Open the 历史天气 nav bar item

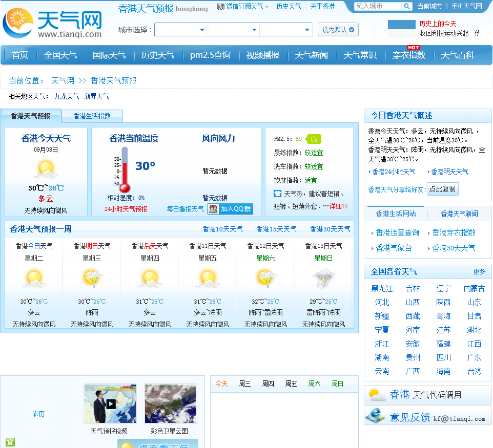pos(157,55)
